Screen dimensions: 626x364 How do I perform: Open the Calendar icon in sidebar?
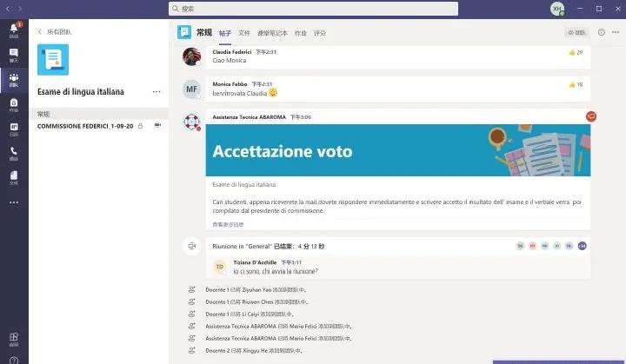click(14, 129)
